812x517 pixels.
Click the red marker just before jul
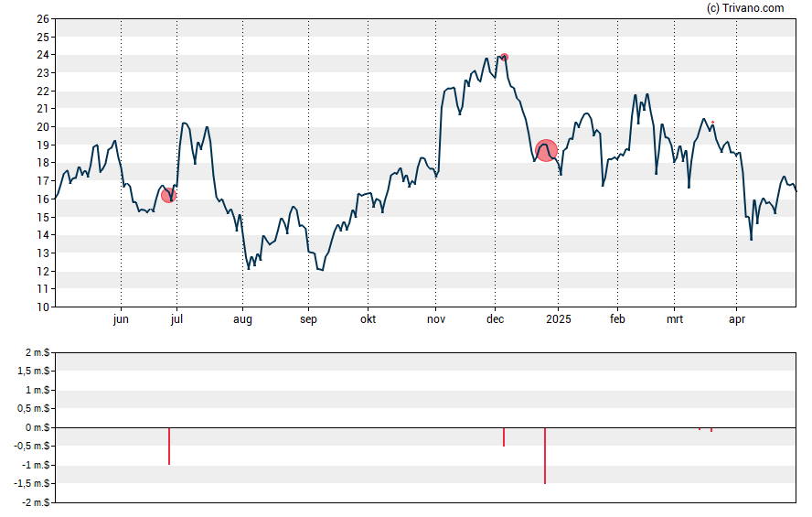pyautogui.click(x=169, y=195)
